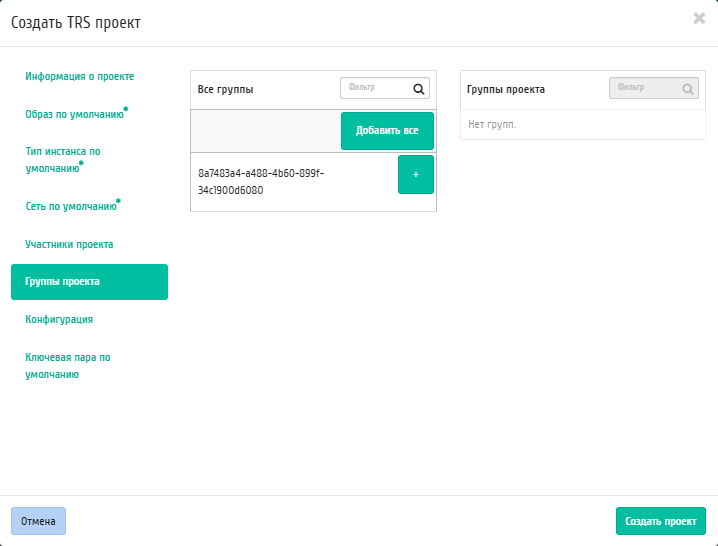Select the Сеть по умолчанию tab
Image resolution: width=718 pixels, height=546 pixels.
(x=73, y=206)
